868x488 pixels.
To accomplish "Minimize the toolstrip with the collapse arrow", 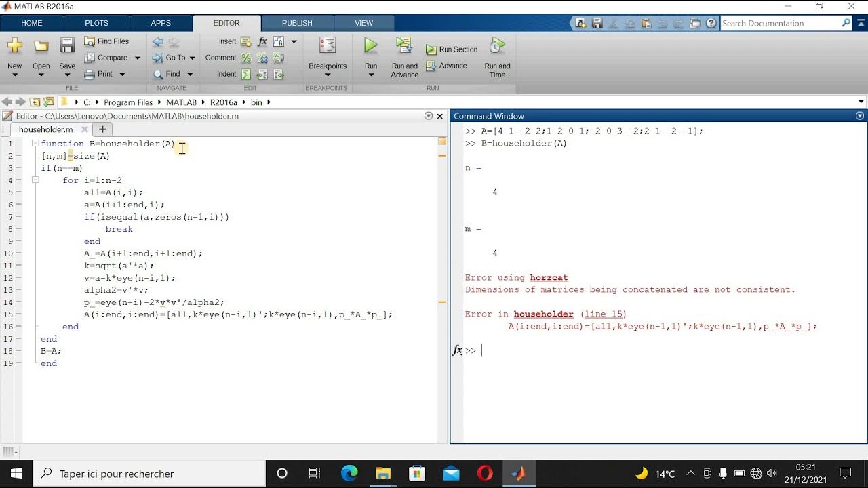I will [x=860, y=23].
